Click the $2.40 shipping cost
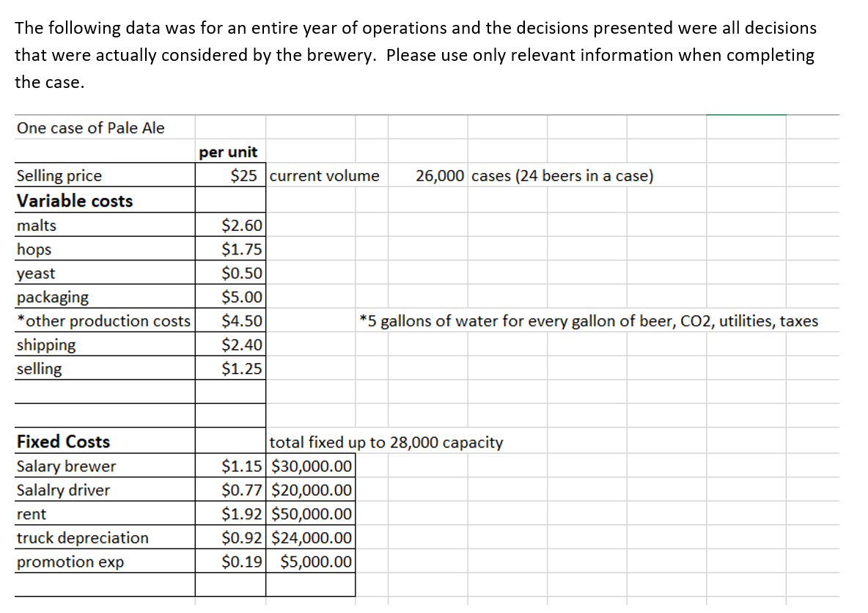 click(242, 345)
